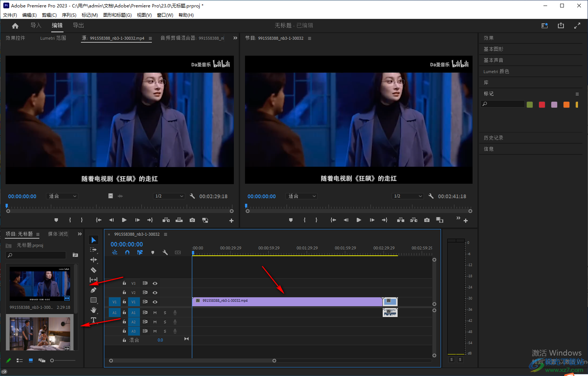
Task: Mute audio track A1
Action: [x=155, y=313]
